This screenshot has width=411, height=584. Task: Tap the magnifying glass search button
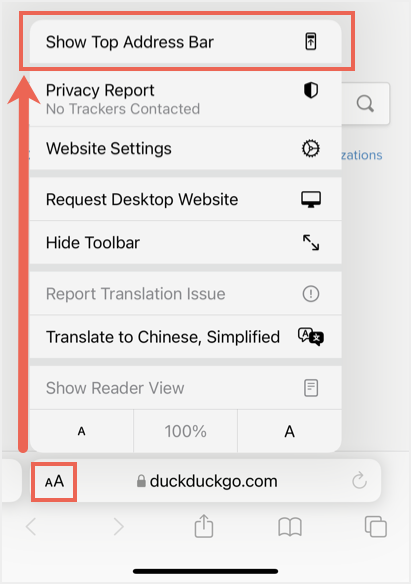[365, 104]
